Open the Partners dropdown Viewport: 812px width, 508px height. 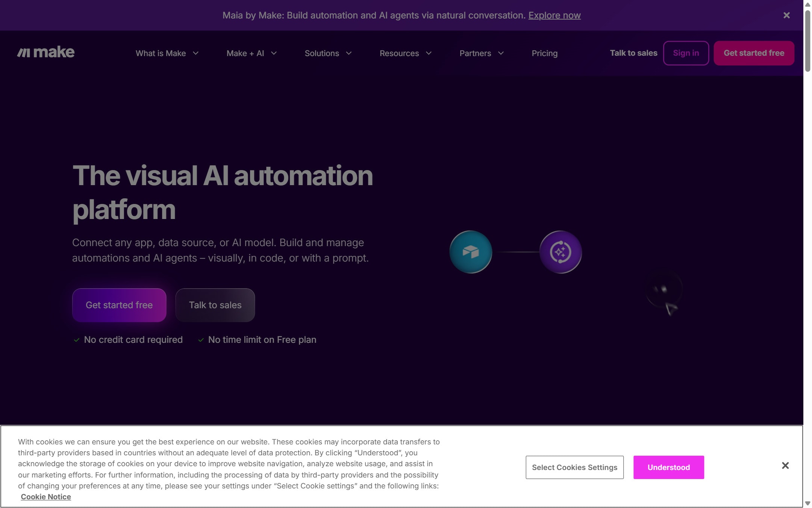[481, 53]
